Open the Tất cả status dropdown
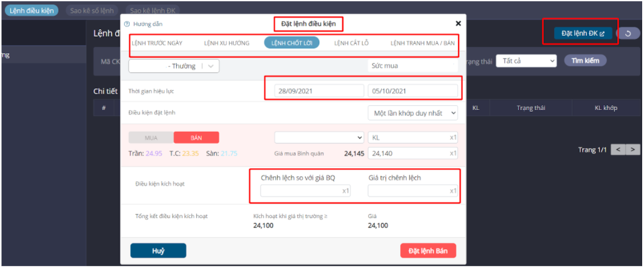The width and height of the screenshot is (644, 268). click(526, 61)
